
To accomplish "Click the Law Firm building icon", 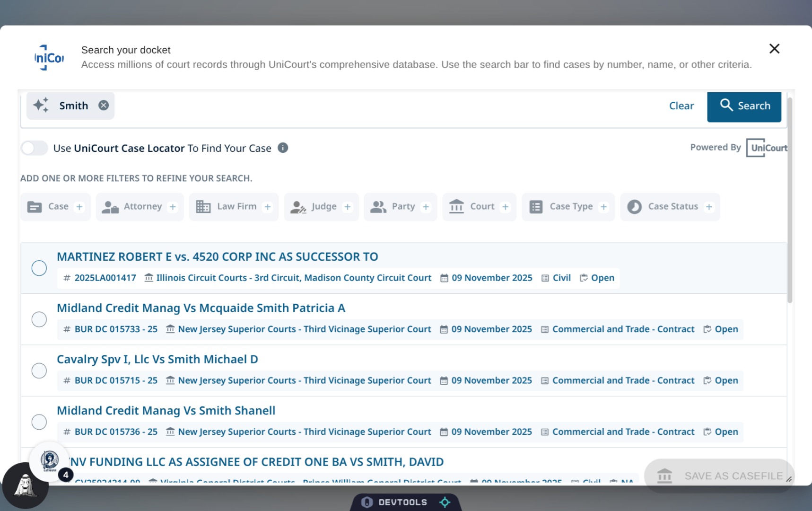I will (203, 207).
